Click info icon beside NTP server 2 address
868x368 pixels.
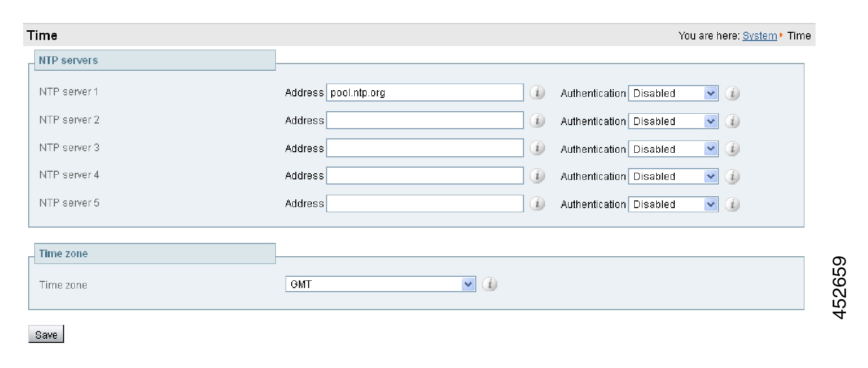(537, 120)
